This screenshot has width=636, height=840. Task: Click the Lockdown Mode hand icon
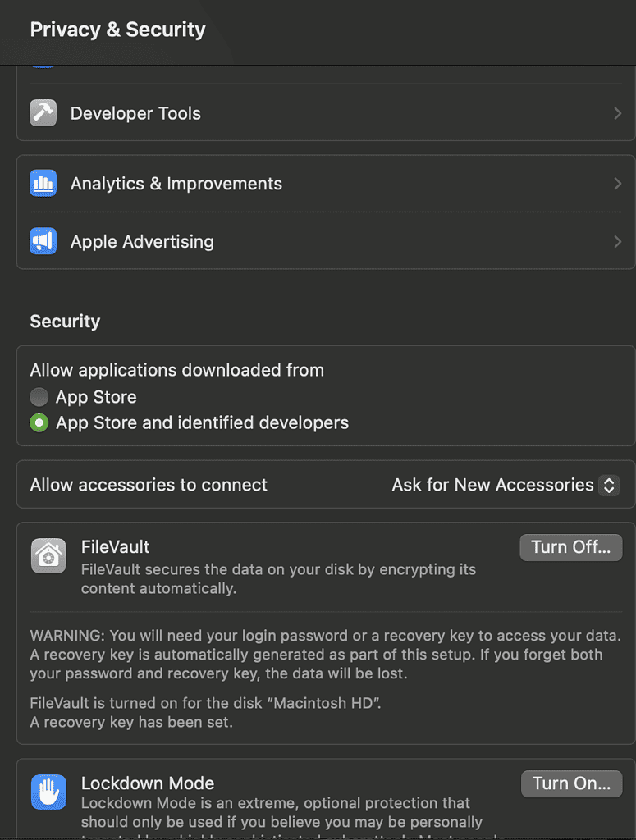(48, 792)
